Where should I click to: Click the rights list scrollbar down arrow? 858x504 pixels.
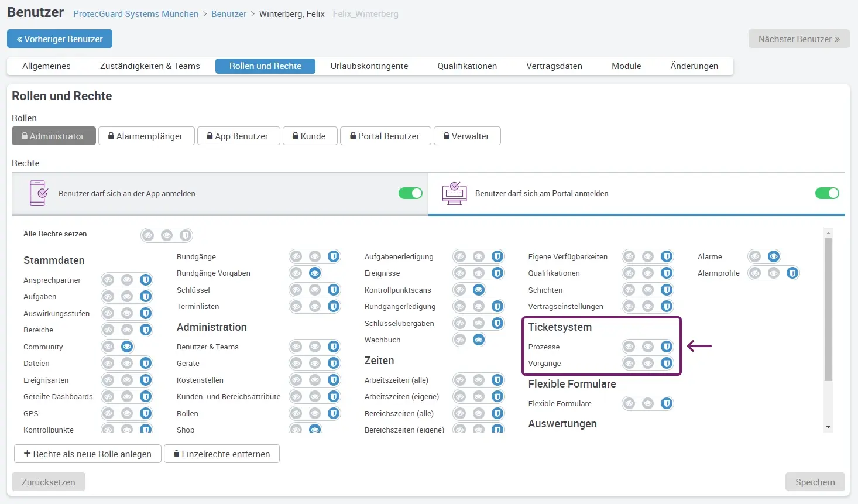coord(828,427)
